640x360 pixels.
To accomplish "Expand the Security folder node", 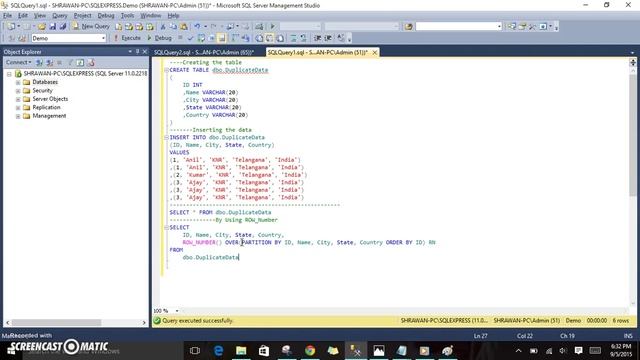I will [18, 91].
